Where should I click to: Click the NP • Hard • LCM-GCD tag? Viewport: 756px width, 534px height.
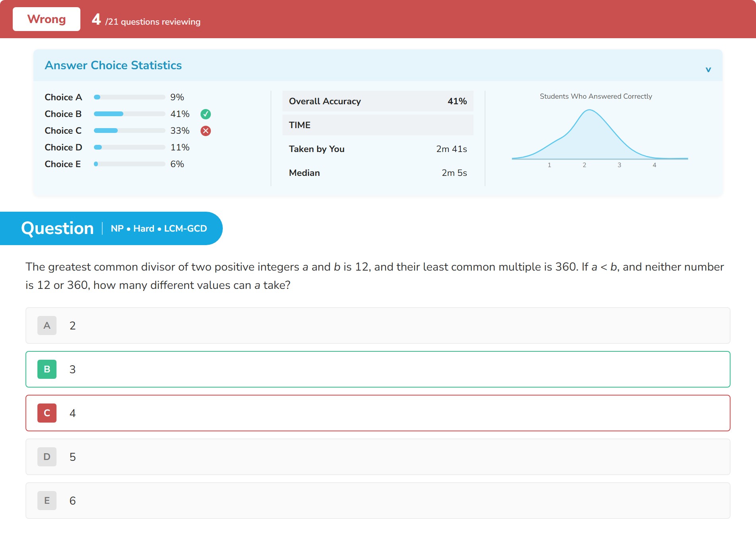[x=159, y=228]
